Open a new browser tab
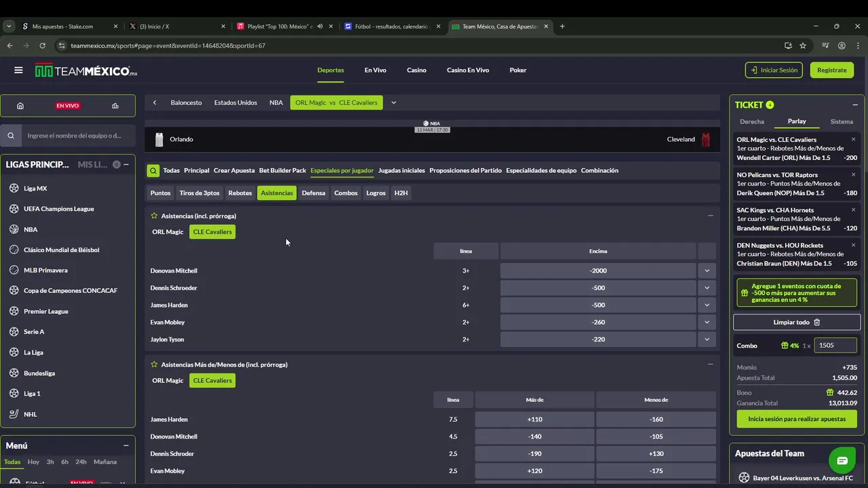The height and width of the screenshot is (488, 868). coord(562,26)
